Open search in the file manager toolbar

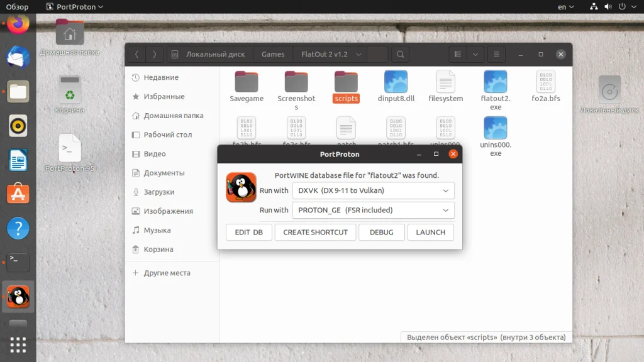point(400,54)
